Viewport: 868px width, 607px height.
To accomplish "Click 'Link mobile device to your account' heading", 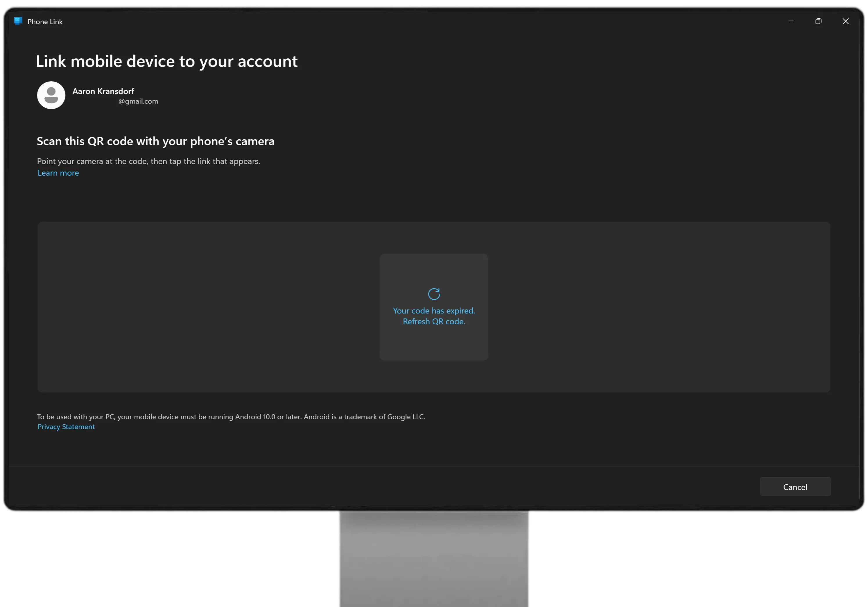I will click(x=167, y=61).
